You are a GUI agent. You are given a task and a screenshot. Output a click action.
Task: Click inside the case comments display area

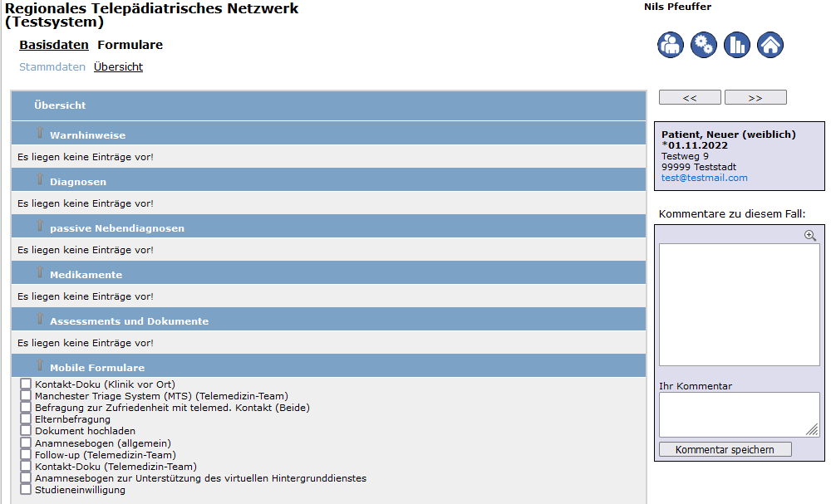coord(740,305)
